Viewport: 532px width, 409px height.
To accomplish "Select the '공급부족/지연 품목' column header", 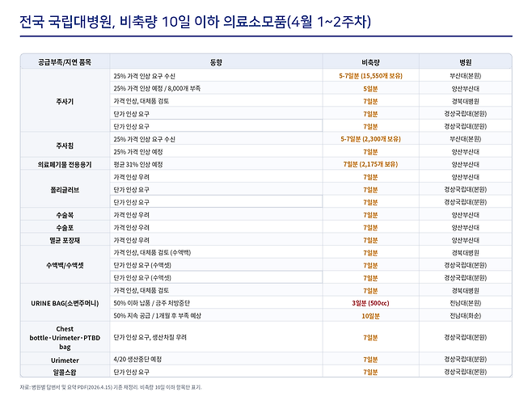I will coord(65,62).
